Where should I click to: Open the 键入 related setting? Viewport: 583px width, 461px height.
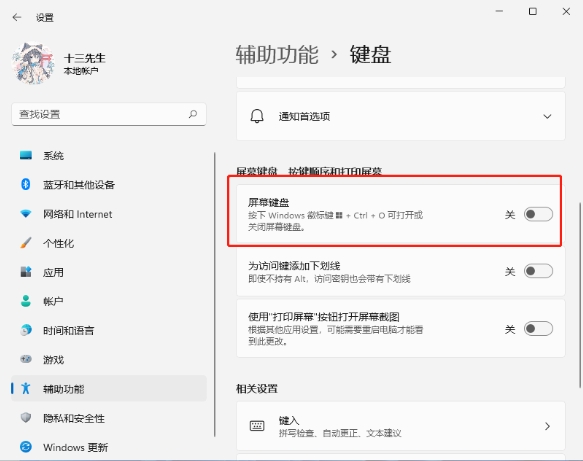click(401, 426)
